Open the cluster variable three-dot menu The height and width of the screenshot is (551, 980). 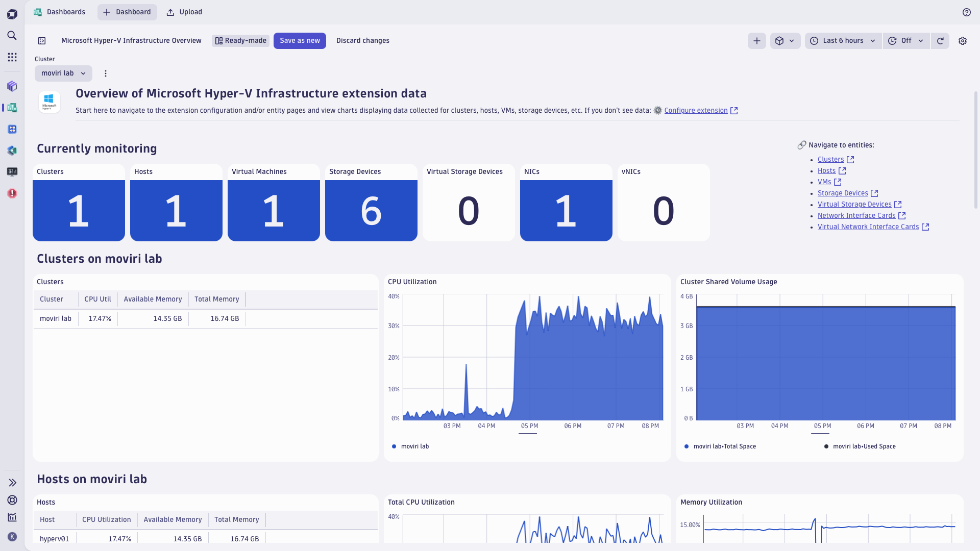click(106, 73)
